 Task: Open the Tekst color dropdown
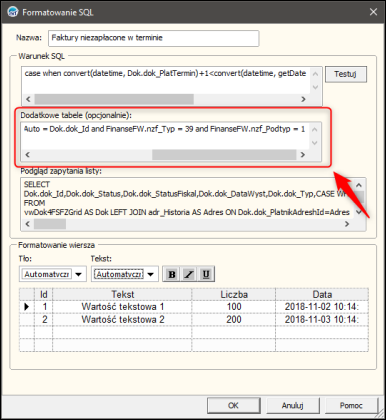click(151, 274)
